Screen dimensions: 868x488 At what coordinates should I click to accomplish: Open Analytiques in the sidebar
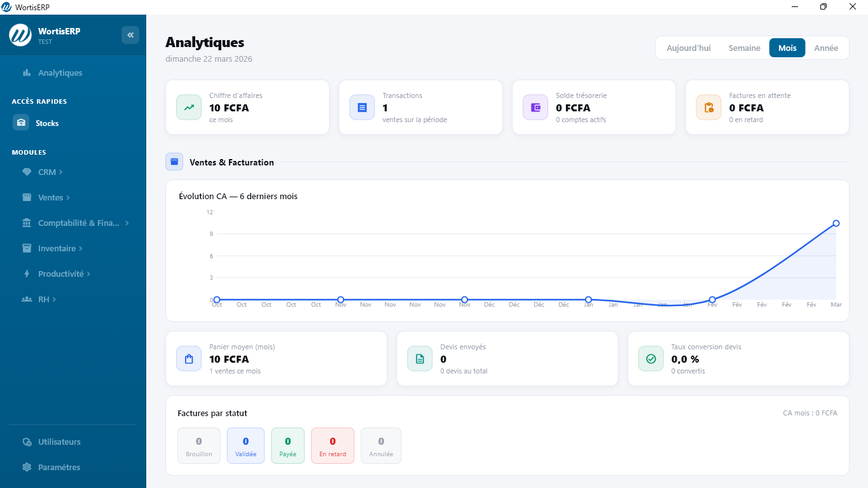point(60,73)
